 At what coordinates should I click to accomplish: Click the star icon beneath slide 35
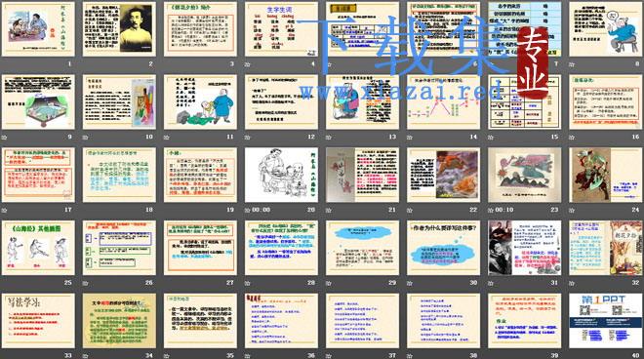click(x=166, y=356)
